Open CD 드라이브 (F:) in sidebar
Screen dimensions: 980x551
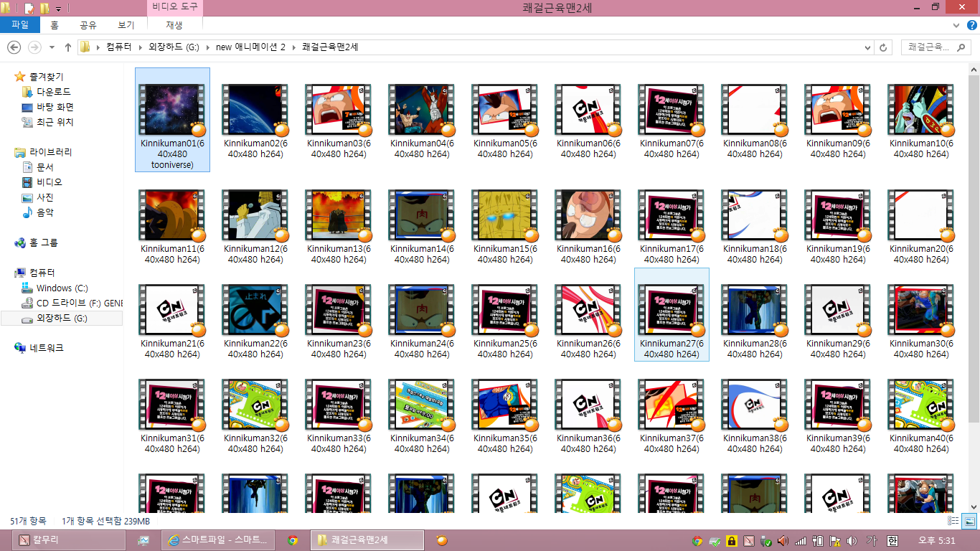80,303
